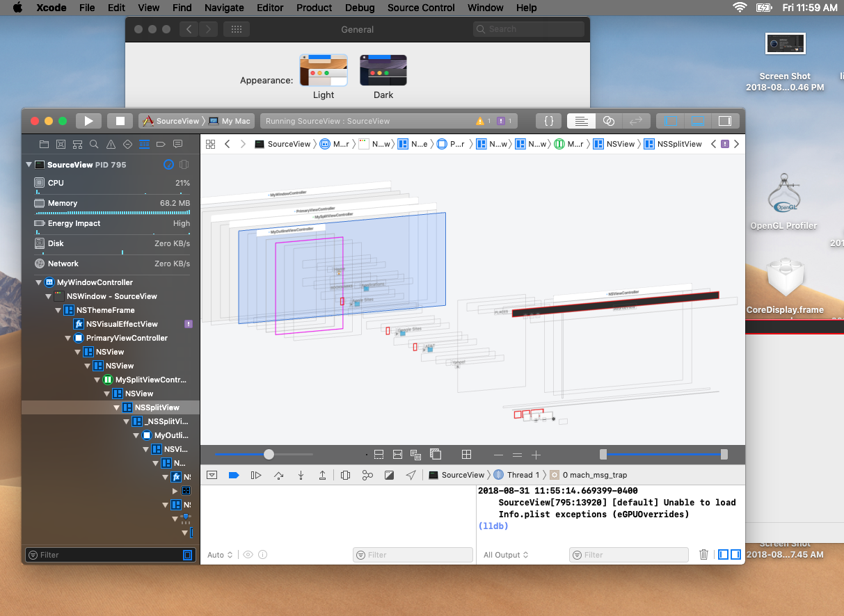The image size is (844, 616).
Task: Open the Editor menu
Action: (x=270, y=8)
